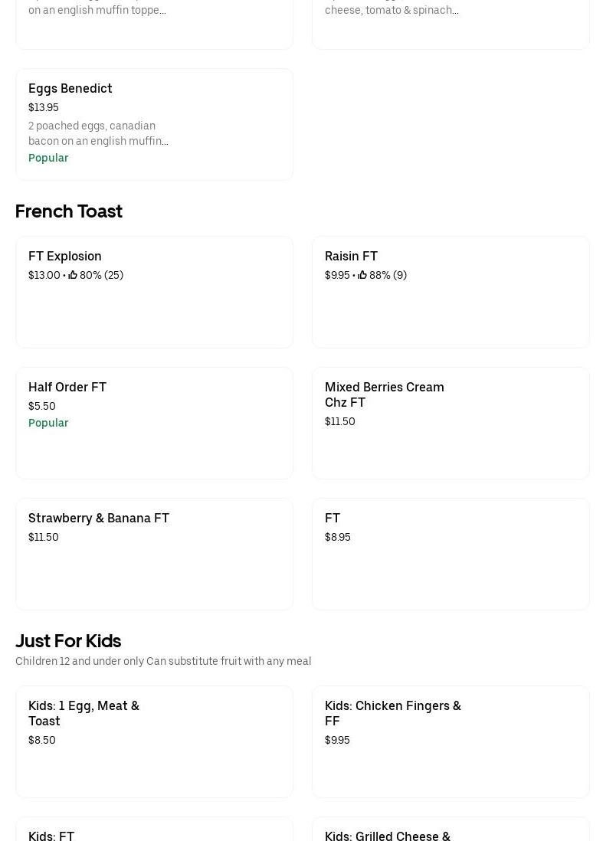The image size is (616, 841).
Task: Select Kids: Grilled Cheese item
Action: click(x=451, y=830)
